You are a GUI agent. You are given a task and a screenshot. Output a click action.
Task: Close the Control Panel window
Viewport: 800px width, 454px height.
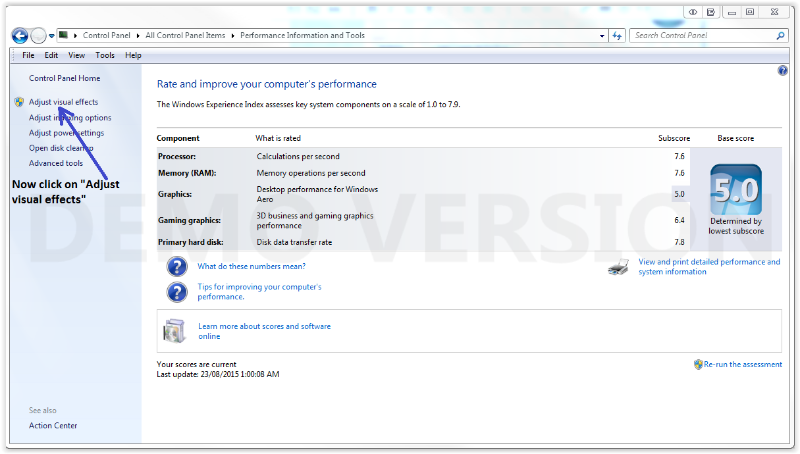point(774,12)
